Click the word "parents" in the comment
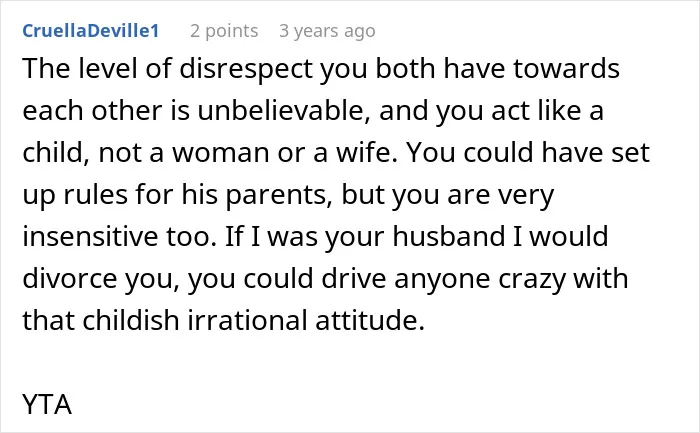Viewport: 700px width, 433px height. click(x=279, y=195)
